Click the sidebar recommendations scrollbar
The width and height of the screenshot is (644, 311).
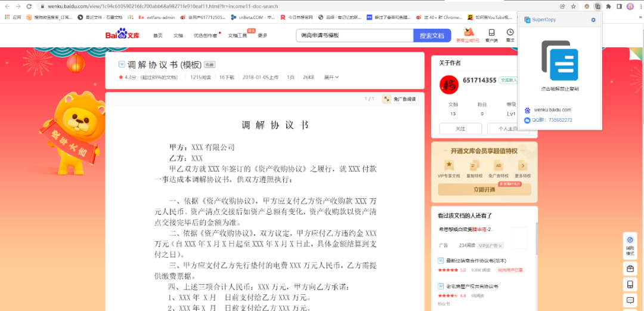(536, 239)
